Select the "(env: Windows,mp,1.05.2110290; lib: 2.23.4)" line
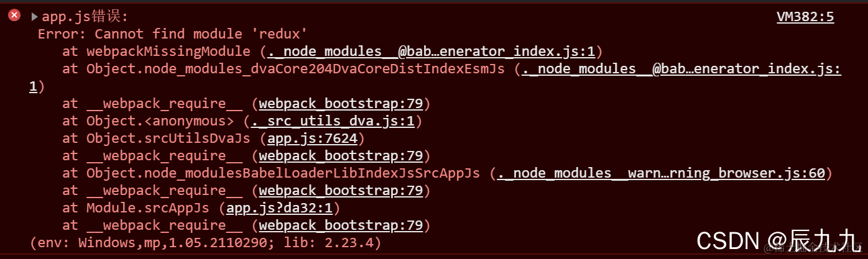 (x=205, y=243)
